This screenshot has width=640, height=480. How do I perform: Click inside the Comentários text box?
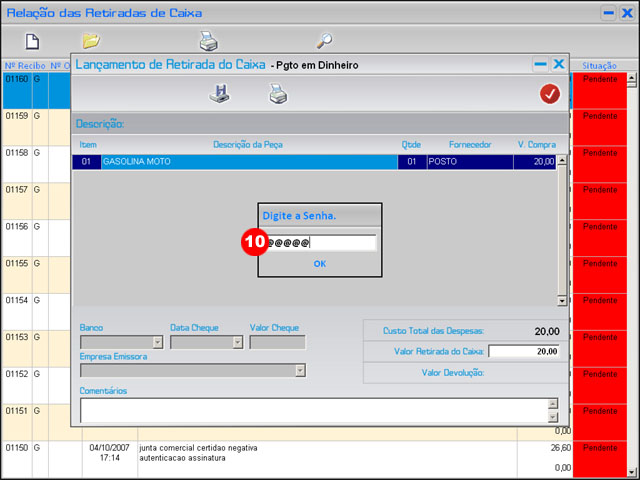[x=312, y=410]
